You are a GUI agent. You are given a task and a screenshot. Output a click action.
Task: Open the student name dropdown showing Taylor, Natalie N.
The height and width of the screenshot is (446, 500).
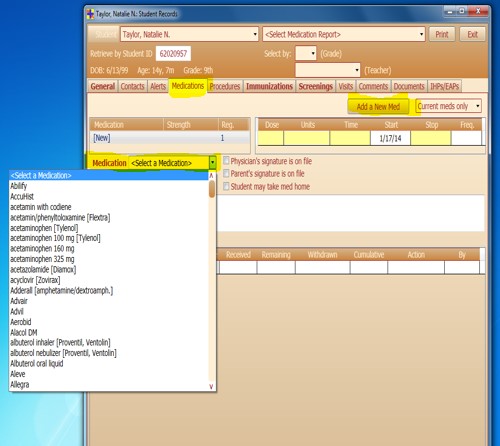(189, 34)
